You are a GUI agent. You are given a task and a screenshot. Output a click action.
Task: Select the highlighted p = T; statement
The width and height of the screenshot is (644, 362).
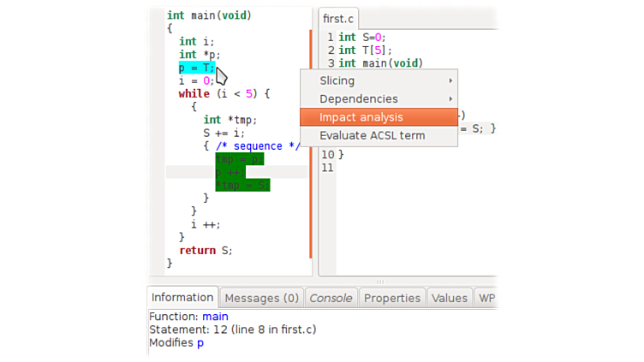tap(197, 68)
